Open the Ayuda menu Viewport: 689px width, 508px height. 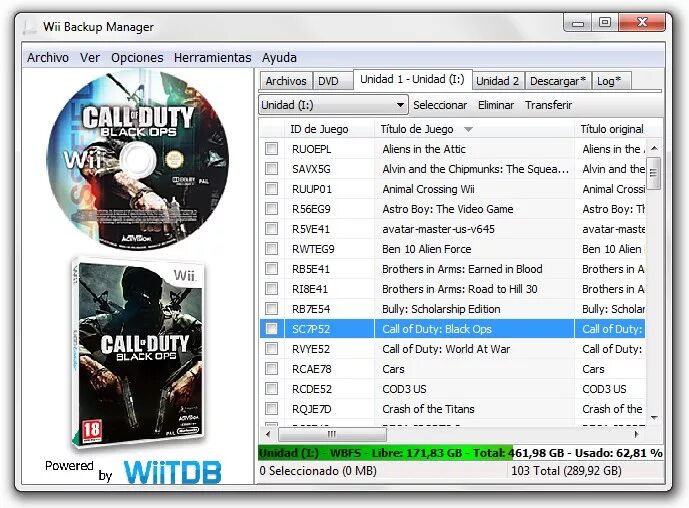(279, 58)
